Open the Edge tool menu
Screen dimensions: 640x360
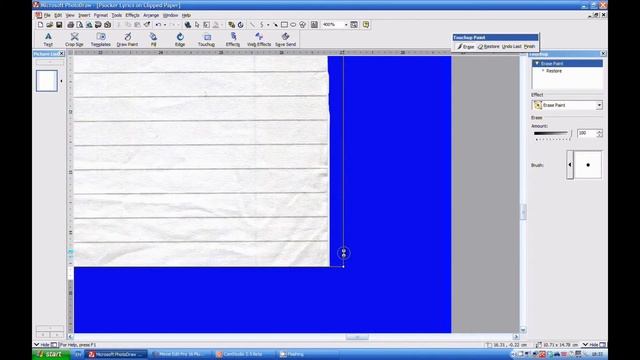pyautogui.click(x=180, y=40)
